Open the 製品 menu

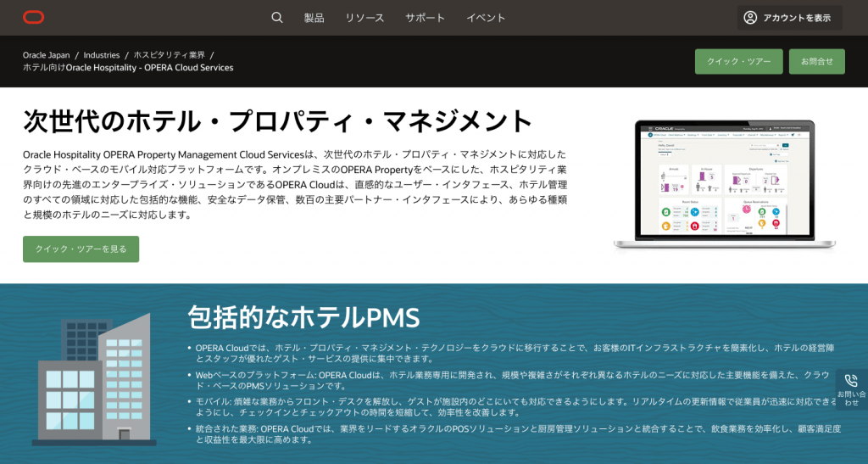pos(314,18)
